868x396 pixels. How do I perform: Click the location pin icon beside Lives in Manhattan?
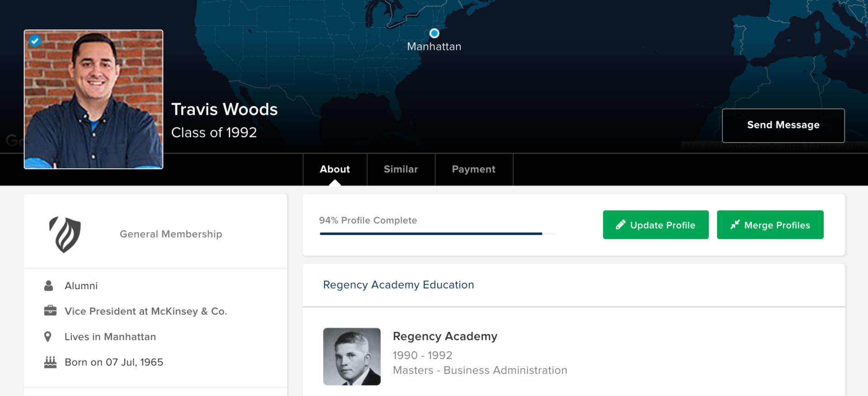[x=49, y=336]
